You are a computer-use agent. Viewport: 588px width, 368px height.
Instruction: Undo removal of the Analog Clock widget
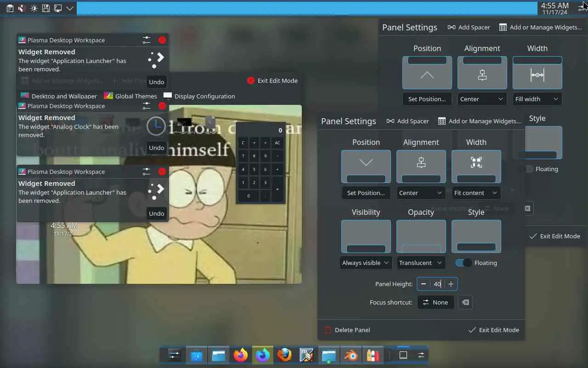pos(157,148)
